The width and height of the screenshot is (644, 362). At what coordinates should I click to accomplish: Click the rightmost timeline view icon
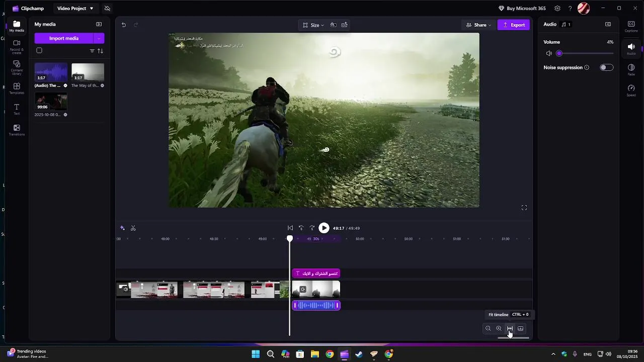[521, 328]
